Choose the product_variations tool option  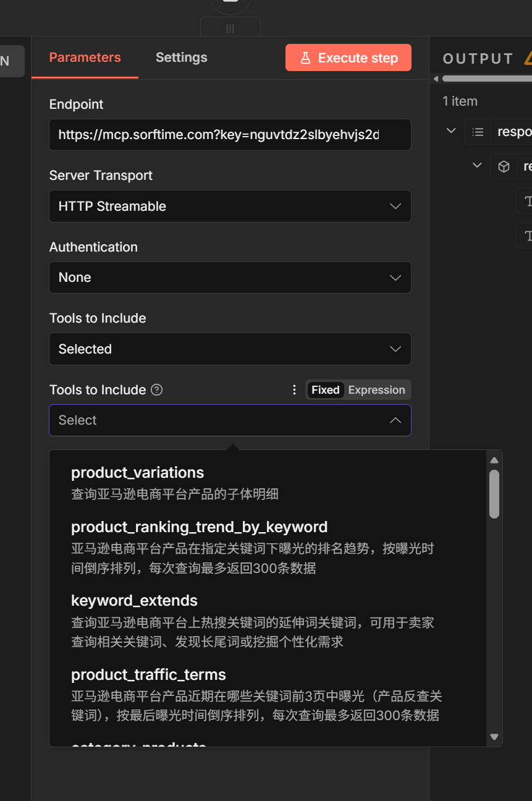137,473
